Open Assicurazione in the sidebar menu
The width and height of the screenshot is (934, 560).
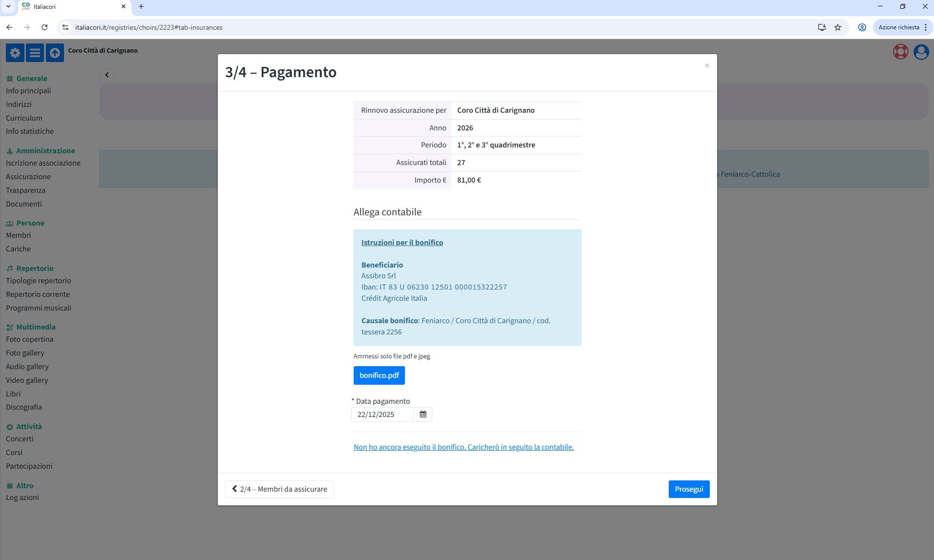(28, 177)
